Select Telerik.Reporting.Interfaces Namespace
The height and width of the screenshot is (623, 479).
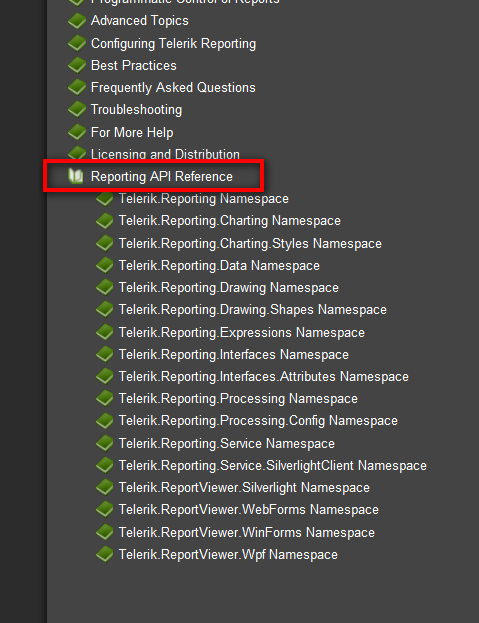pos(234,354)
